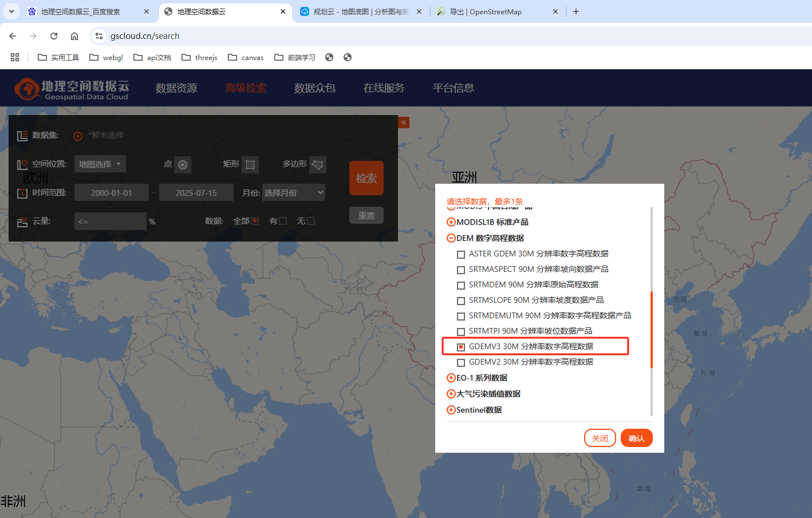Viewport: 812px width, 518px height.
Task: Click the start date field 2000-01-01
Action: 112,193
